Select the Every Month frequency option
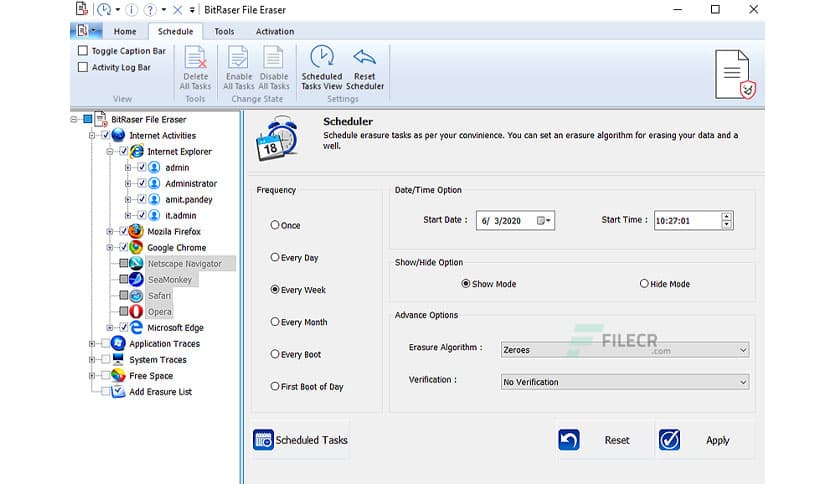836x484 pixels. pyautogui.click(x=275, y=322)
